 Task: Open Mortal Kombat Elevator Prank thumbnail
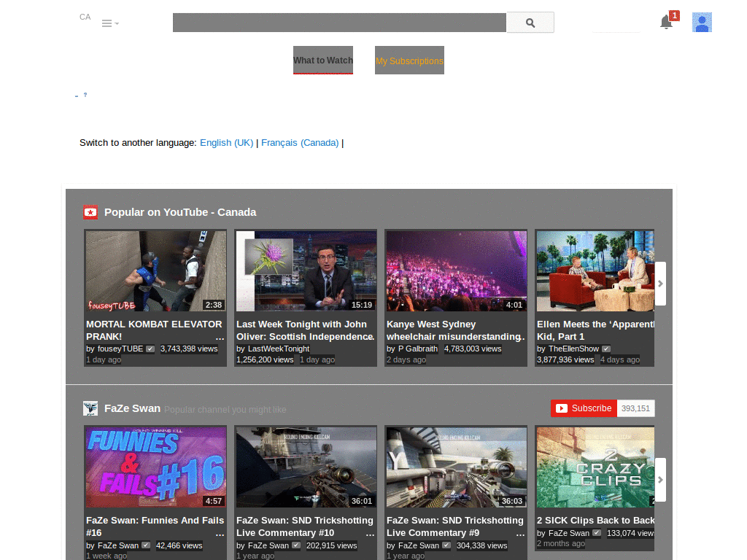point(156,271)
